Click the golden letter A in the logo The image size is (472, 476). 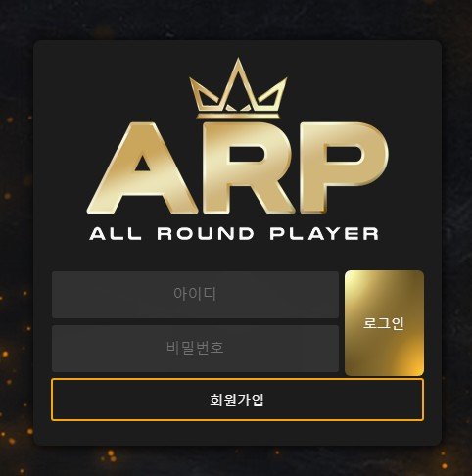tap(142, 168)
